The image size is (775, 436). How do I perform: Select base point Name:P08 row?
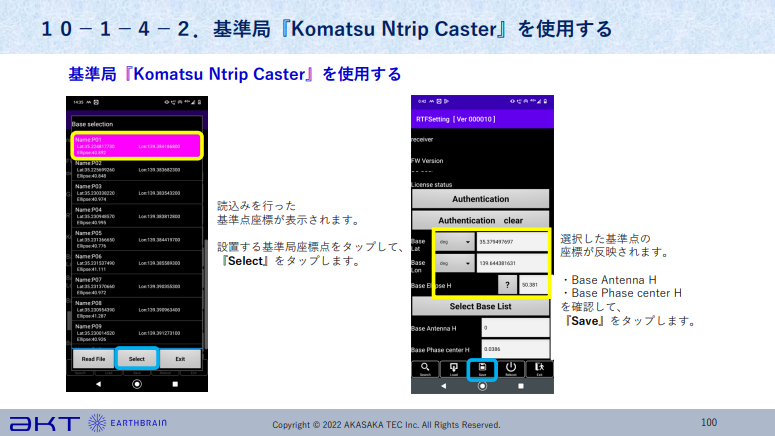(x=137, y=309)
